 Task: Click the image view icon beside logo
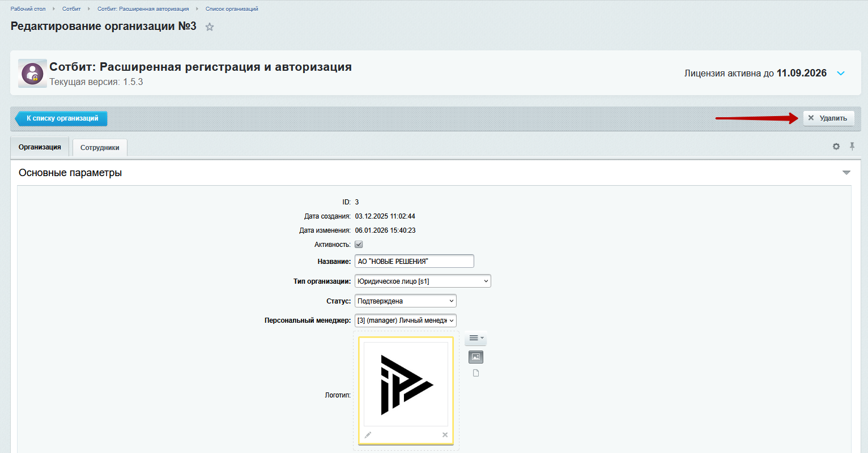pos(476,357)
